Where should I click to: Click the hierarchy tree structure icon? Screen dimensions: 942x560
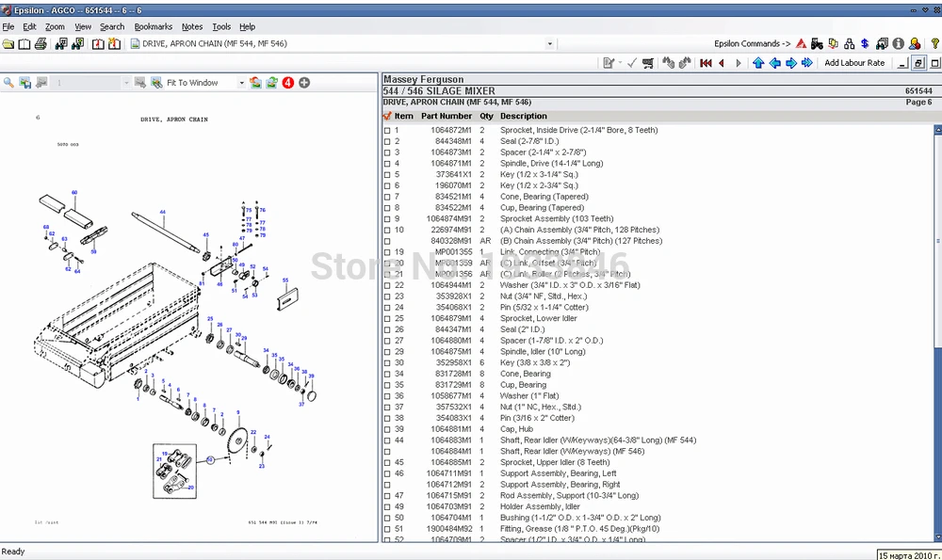pos(849,44)
